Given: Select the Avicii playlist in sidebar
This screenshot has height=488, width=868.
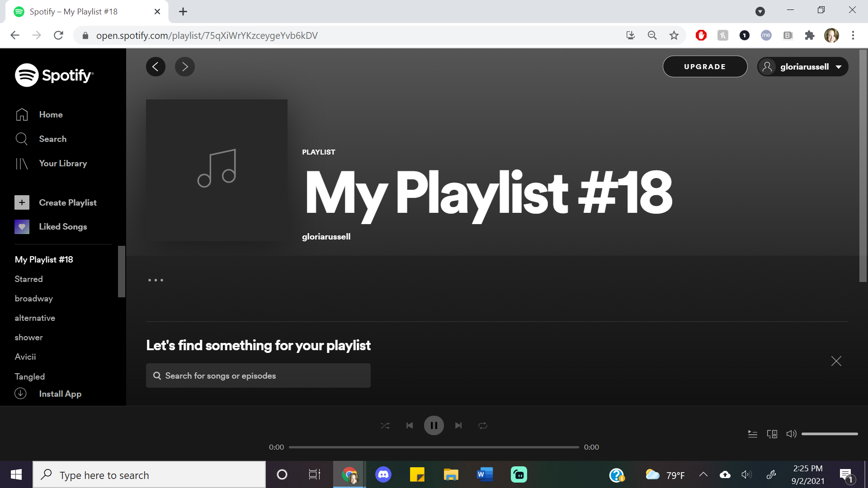Looking at the screenshot, I should coord(25,357).
